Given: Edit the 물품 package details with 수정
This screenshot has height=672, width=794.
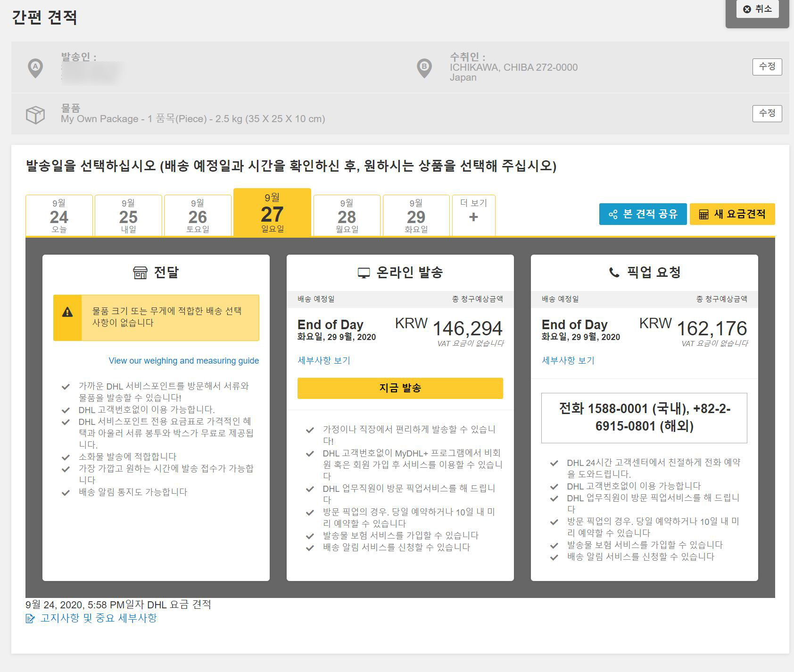Looking at the screenshot, I should [x=767, y=113].
